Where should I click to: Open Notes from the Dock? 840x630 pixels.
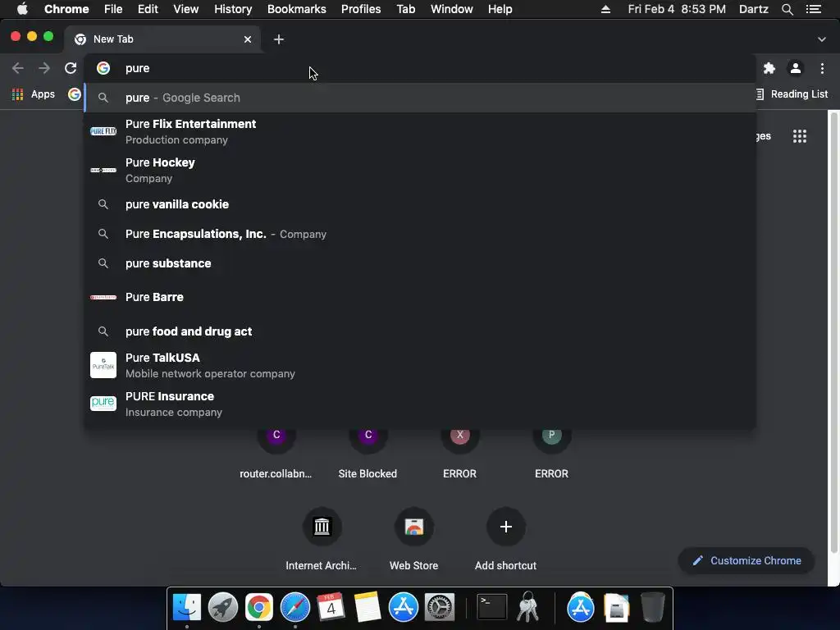tap(367, 607)
